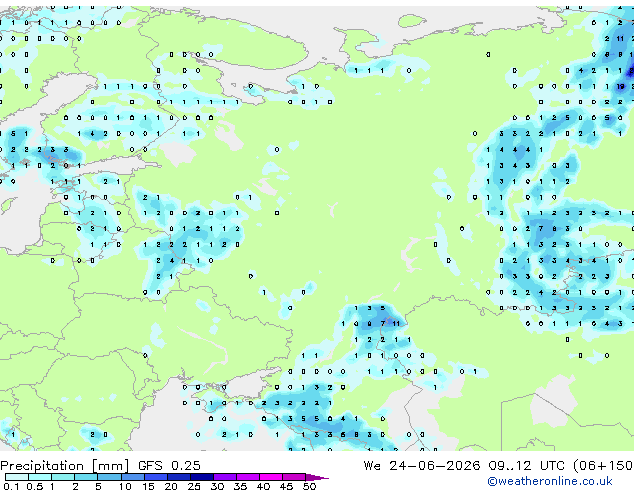
Task: Select the legend swatch between 2 and 5
Action: point(86,477)
